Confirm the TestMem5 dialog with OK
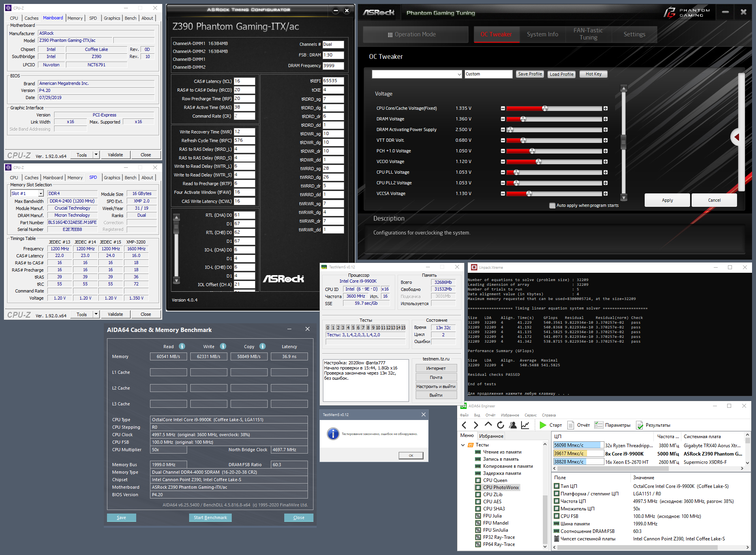Screen dimensions: 756x555 tap(411, 456)
